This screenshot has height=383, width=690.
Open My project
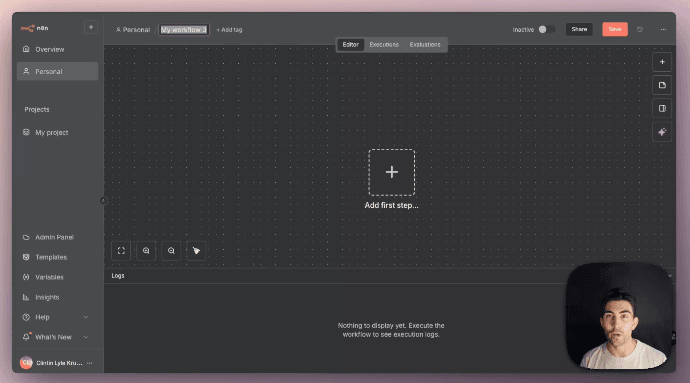click(57, 133)
